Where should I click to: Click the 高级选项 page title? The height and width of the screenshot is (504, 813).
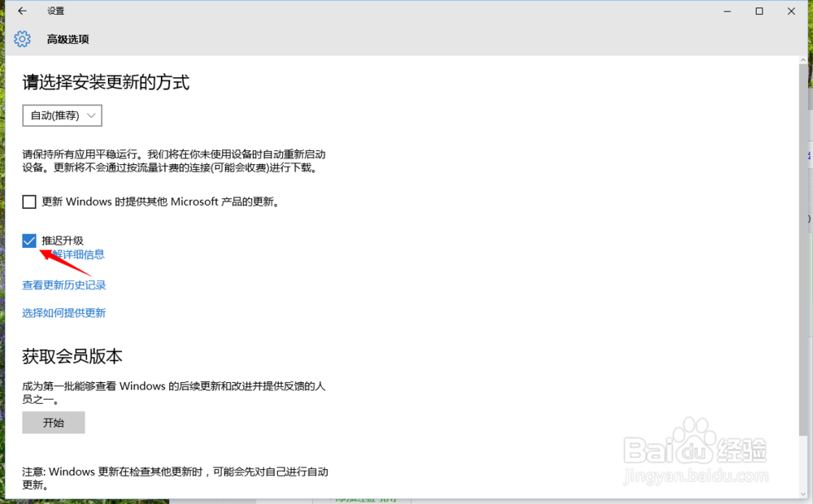coord(68,39)
